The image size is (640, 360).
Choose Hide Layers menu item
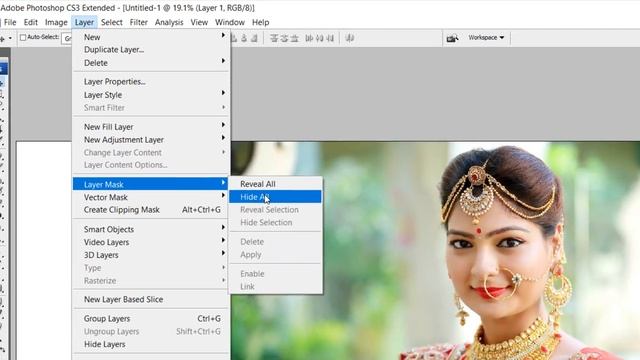151,344
